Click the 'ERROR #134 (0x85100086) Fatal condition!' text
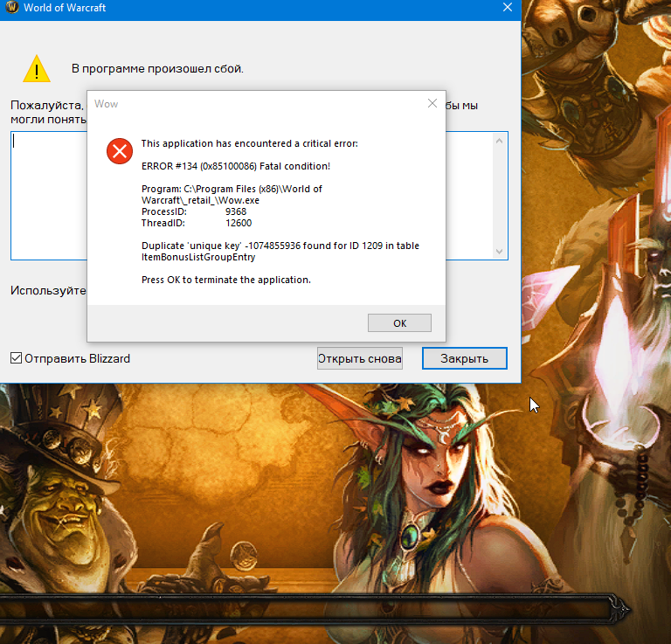The width and height of the screenshot is (671, 644). [236, 166]
